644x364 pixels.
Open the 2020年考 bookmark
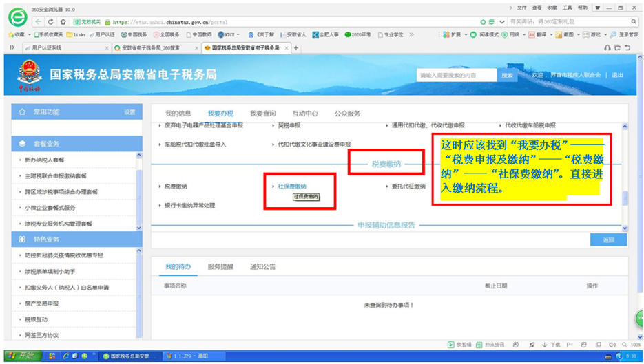coord(357,35)
